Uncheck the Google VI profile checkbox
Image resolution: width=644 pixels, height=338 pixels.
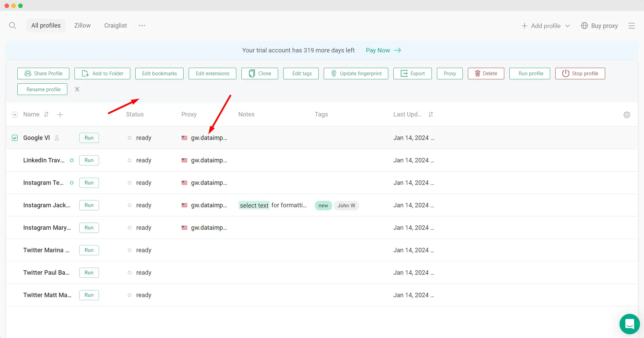(x=15, y=138)
